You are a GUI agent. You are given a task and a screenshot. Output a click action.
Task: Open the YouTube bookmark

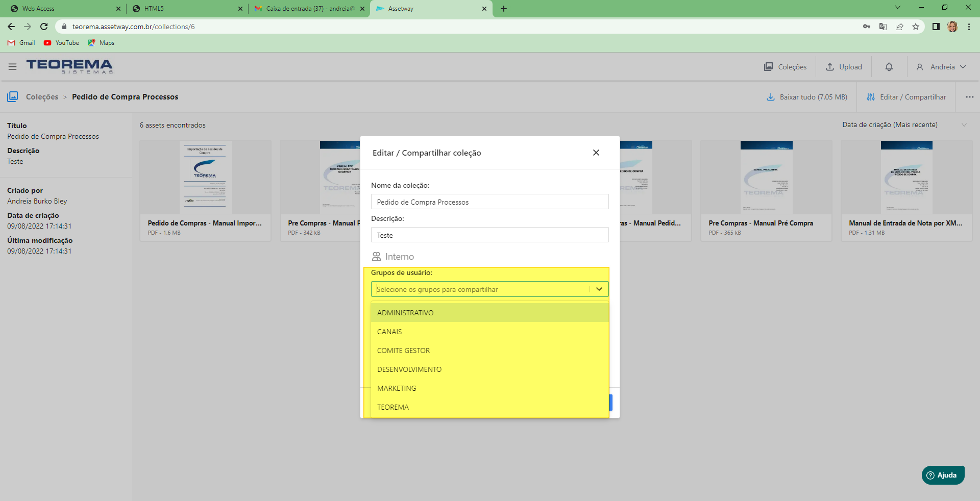click(x=61, y=43)
